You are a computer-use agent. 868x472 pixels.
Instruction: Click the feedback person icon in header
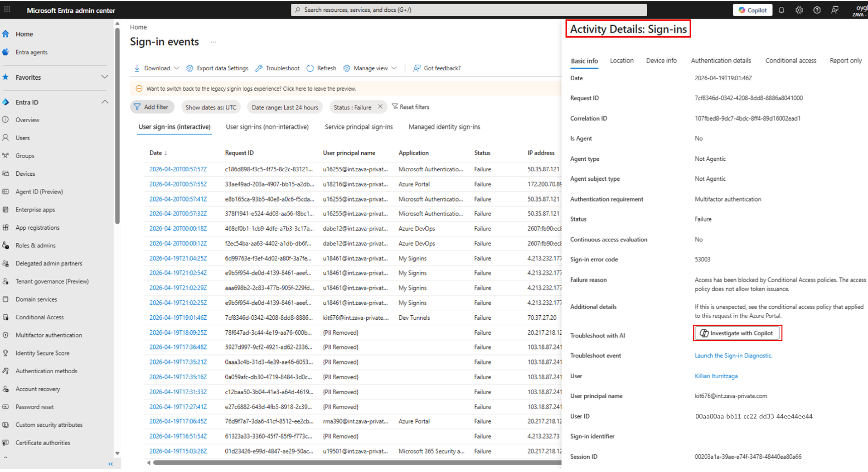tap(835, 10)
